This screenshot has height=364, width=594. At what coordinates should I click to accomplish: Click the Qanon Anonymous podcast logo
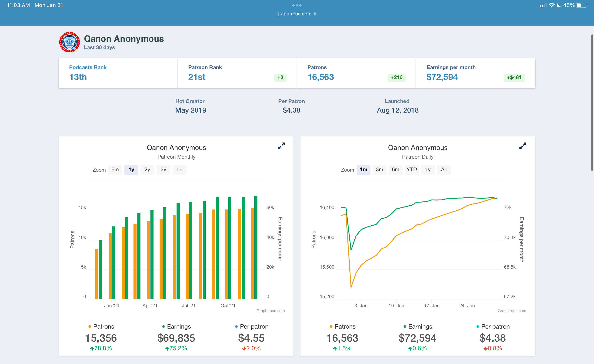click(x=70, y=42)
